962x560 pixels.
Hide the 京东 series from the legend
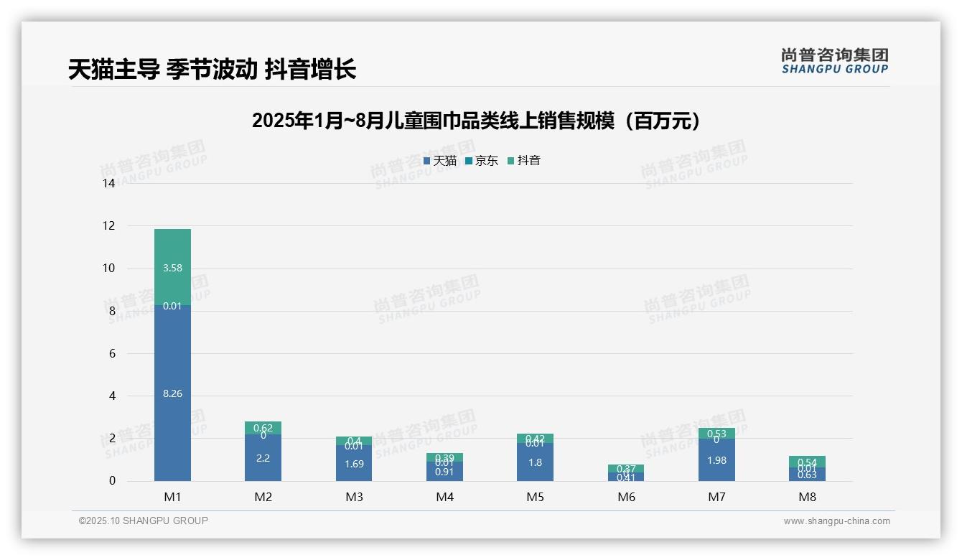481,160
